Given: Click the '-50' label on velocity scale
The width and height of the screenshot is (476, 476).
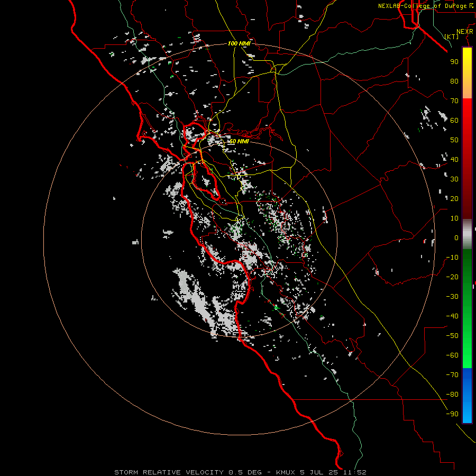Looking at the screenshot, I should coord(452,336).
